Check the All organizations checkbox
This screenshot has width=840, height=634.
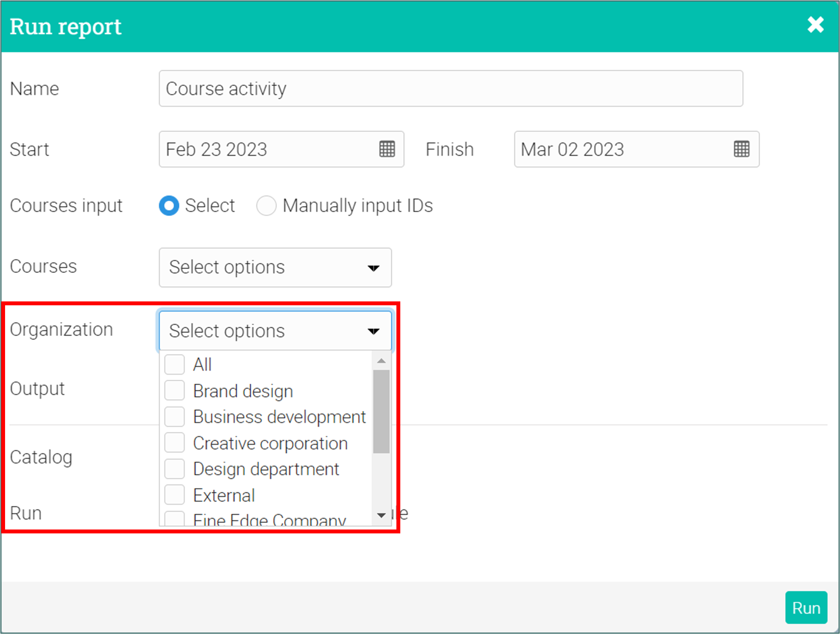174,365
